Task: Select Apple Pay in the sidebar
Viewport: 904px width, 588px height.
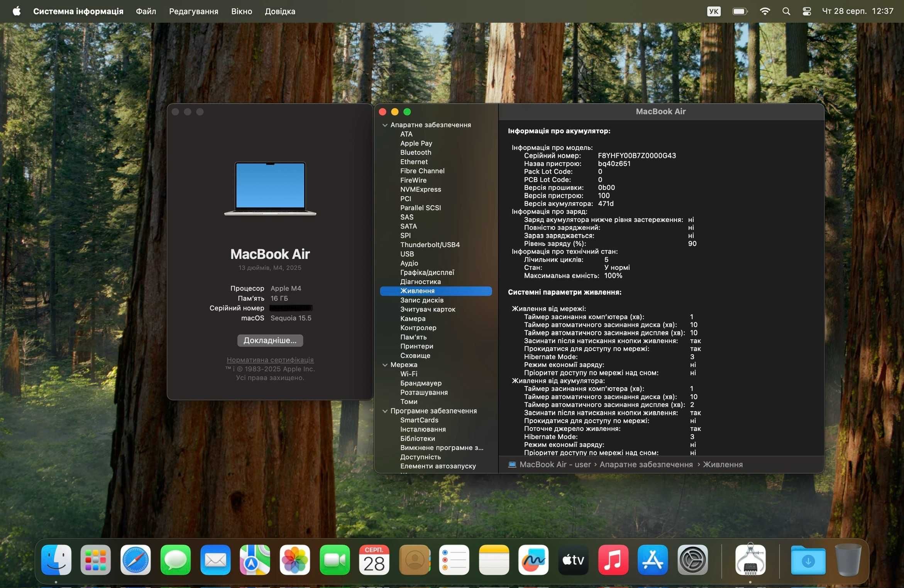Action: (416, 143)
